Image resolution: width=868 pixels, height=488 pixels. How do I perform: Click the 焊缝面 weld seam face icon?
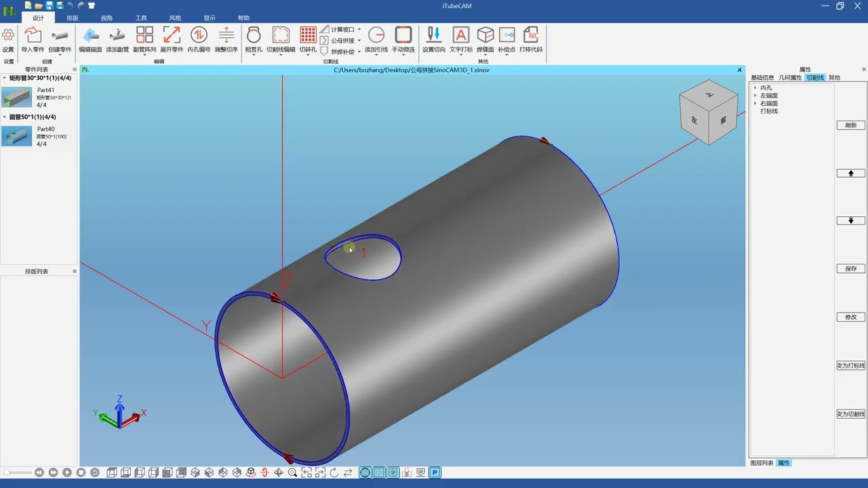pyautogui.click(x=485, y=39)
